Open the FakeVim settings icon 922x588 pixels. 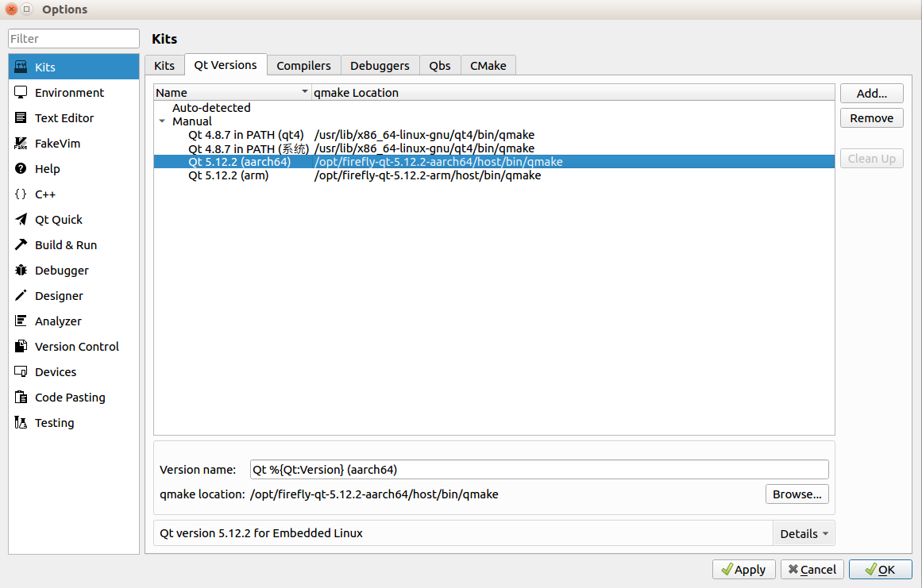21,144
